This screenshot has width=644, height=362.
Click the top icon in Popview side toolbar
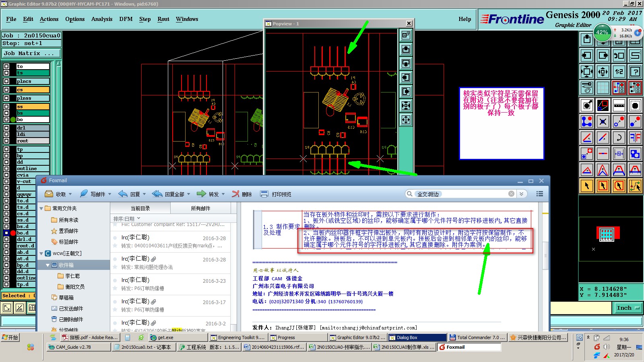[x=406, y=35]
